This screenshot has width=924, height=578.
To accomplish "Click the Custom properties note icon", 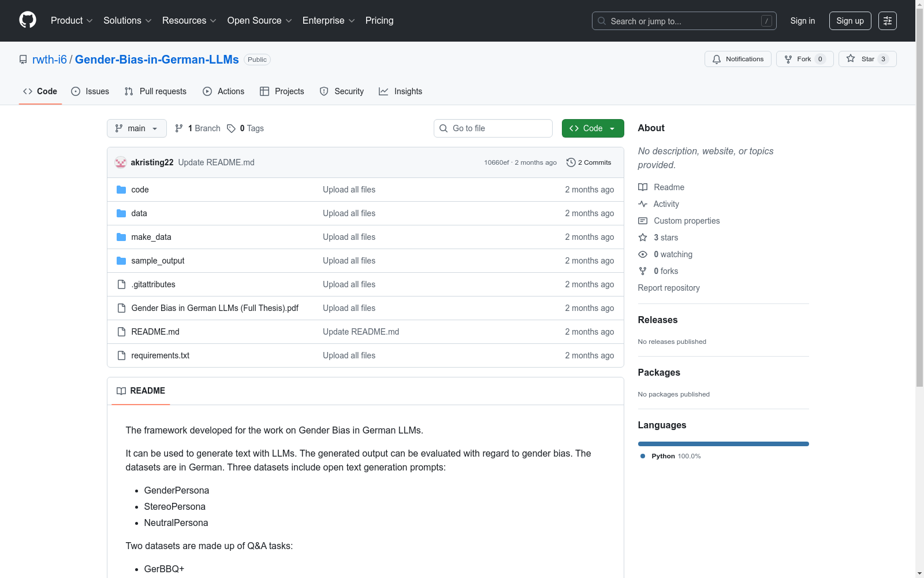I will 643,221.
